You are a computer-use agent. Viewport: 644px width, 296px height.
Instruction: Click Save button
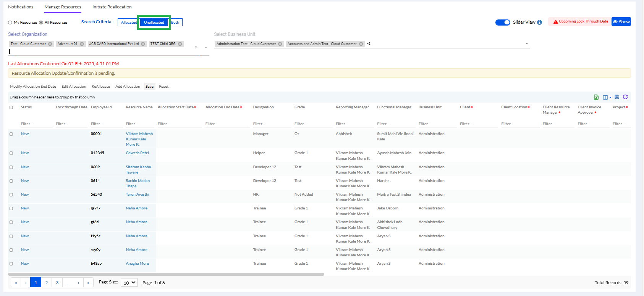tap(149, 87)
